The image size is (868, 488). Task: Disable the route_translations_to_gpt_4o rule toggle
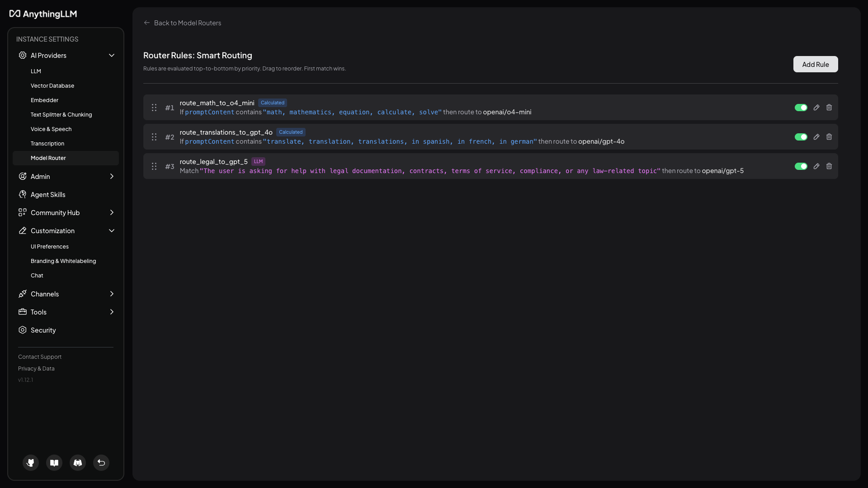801,137
